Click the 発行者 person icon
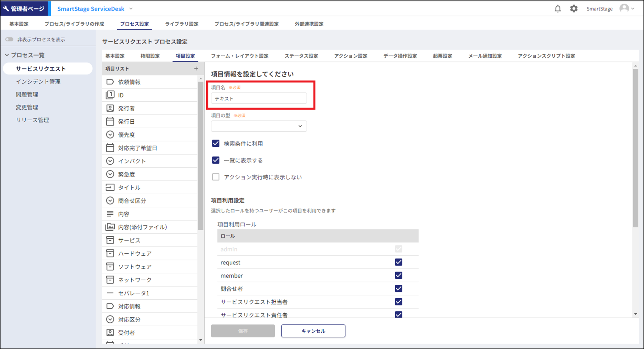The image size is (644, 349). [x=110, y=108]
